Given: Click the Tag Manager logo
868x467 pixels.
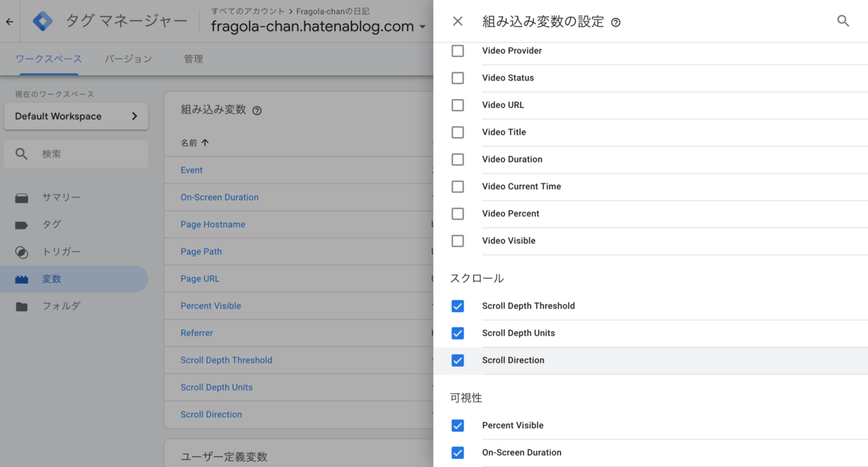Looking at the screenshot, I should [x=43, y=22].
